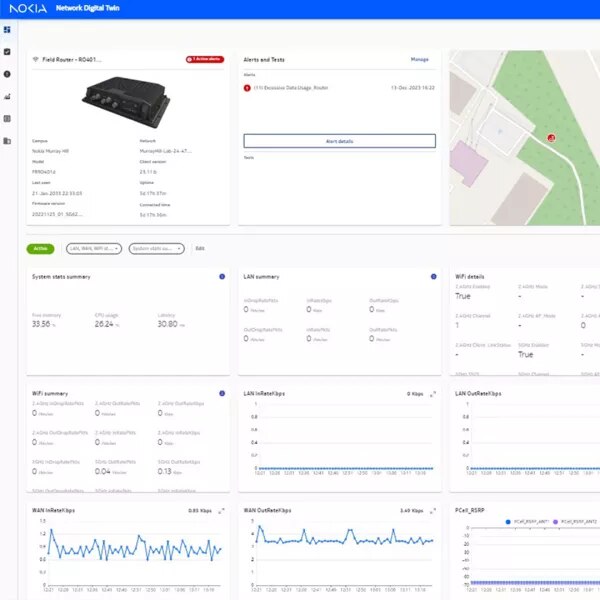Click the Alert details button

pyautogui.click(x=339, y=141)
